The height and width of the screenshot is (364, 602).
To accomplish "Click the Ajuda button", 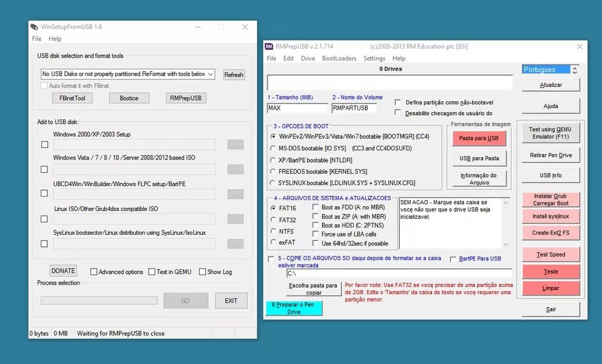I will coord(551,106).
